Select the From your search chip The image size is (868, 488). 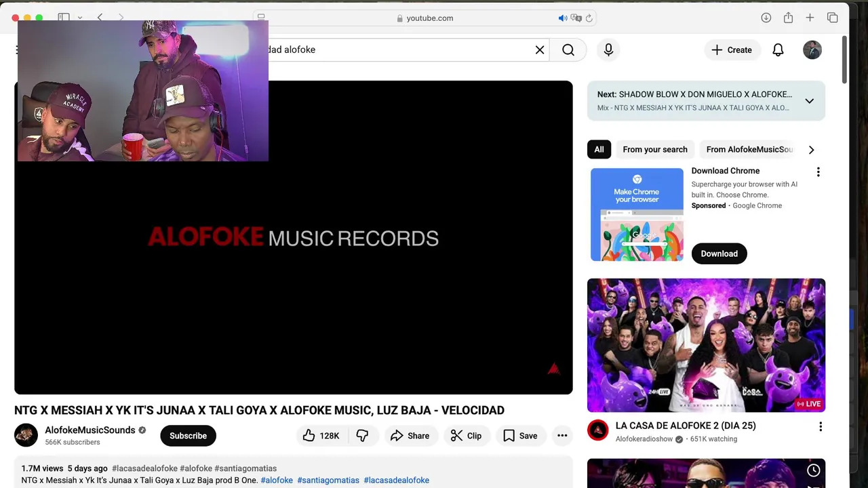655,150
